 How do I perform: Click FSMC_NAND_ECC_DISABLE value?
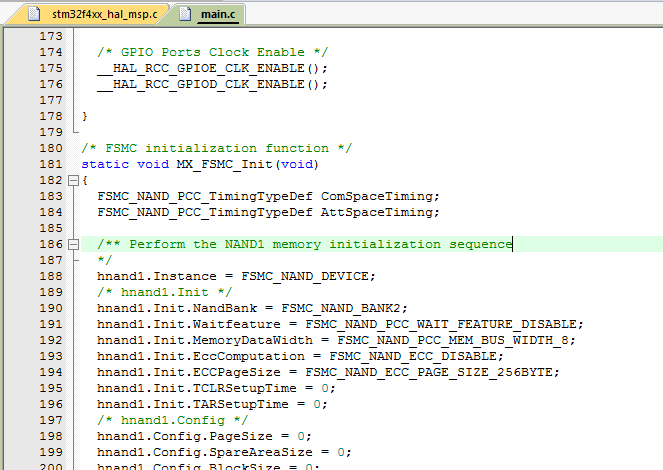pyautogui.click(x=413, y=356)
